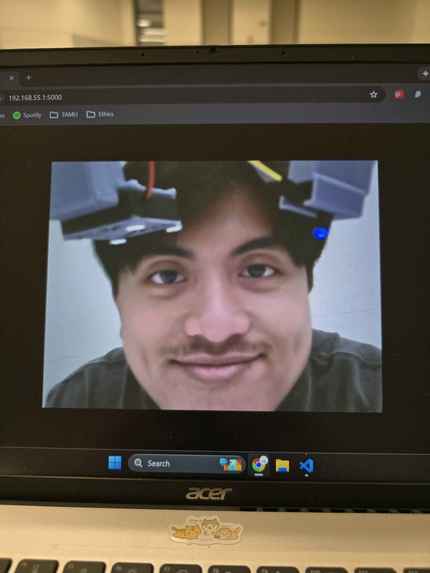Click the taskbar Search box

tap(187, 464)
